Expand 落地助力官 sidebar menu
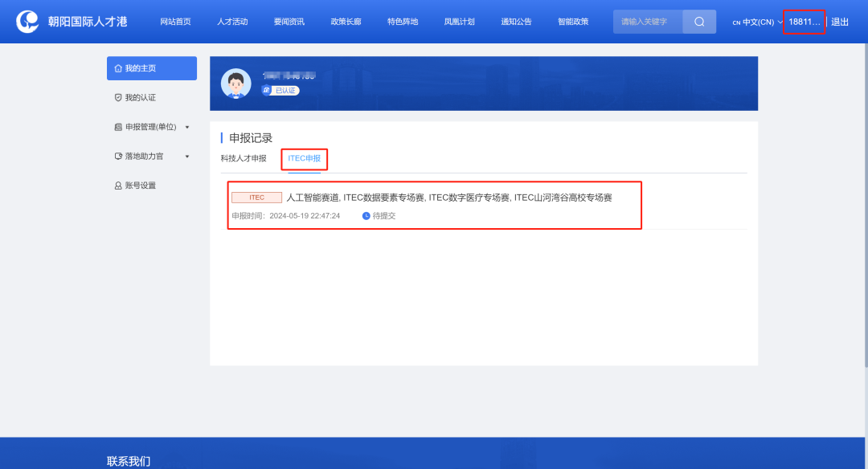868x469 pixels. [x=152, y=156]
